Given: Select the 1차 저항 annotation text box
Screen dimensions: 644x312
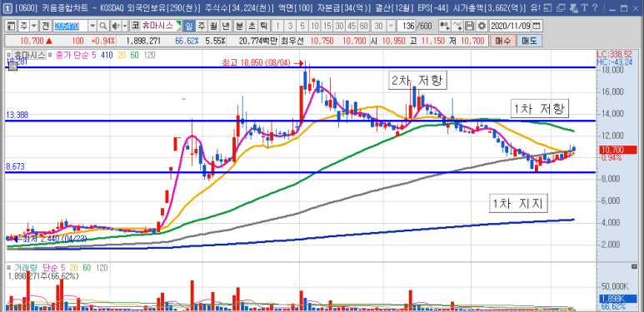Looking at the screenshot, I should click(540, 108).
